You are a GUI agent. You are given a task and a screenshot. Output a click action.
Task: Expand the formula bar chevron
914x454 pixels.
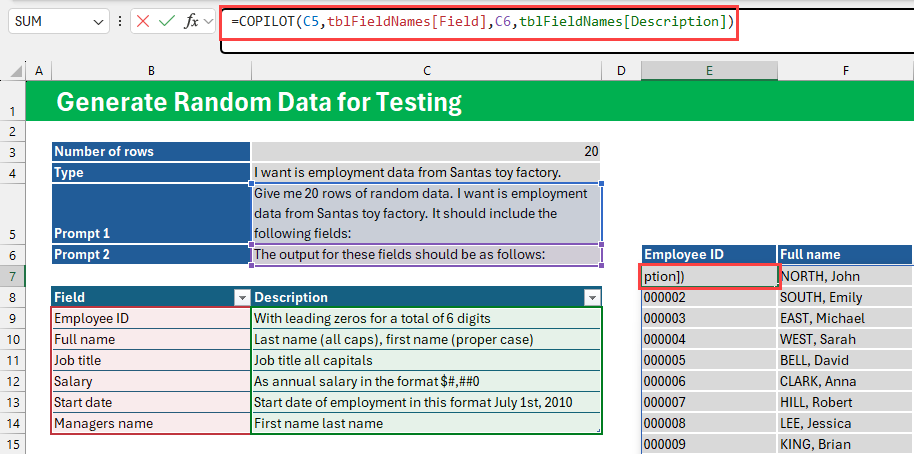click(x=209, y=21)
